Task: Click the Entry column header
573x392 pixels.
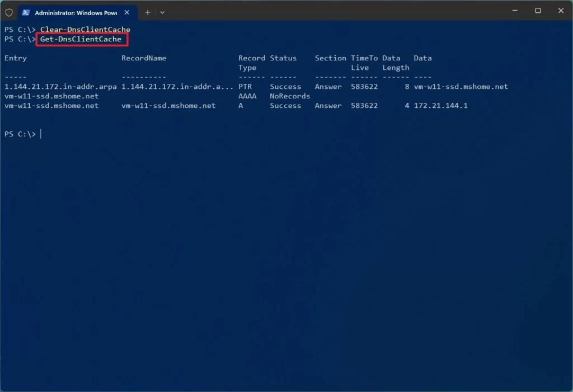Action: (x=16, y=58)
